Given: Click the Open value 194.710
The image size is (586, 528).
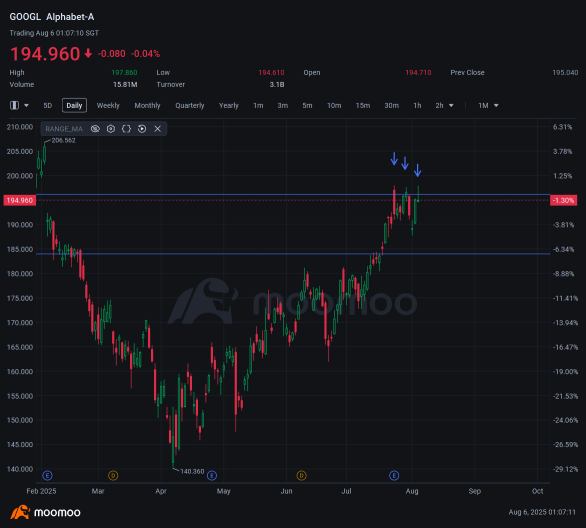Looking at the screenshot, I should tap(418, 72).
